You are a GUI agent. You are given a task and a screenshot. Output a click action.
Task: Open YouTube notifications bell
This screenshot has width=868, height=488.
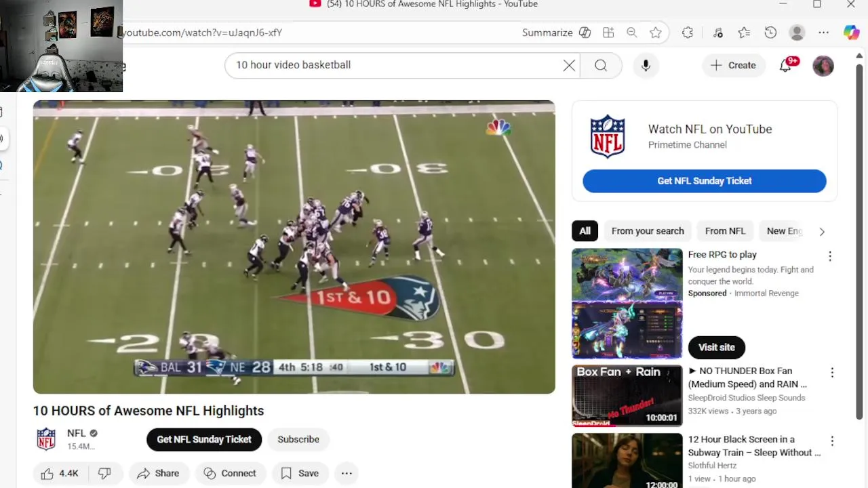click(786, 65)
